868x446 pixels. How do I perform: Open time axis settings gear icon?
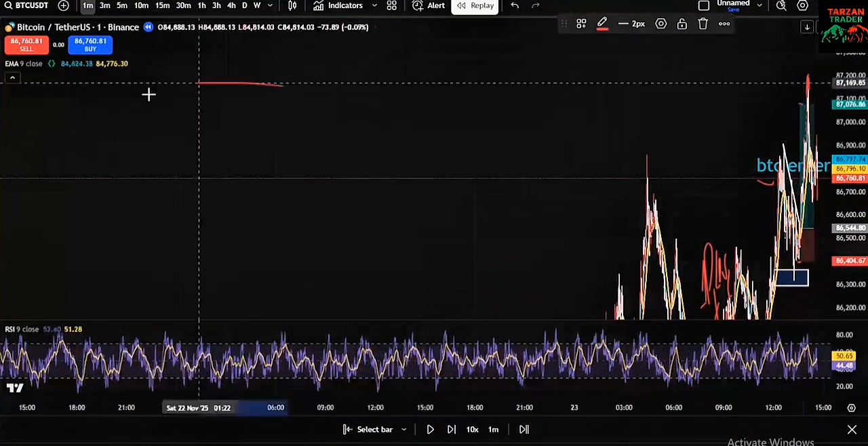(x=851, y=407)
